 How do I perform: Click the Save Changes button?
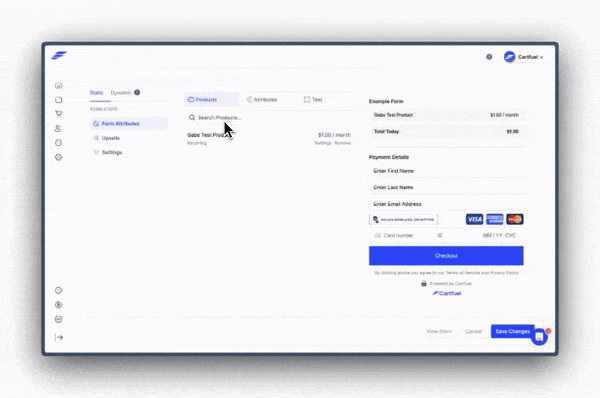pos(512,331)
